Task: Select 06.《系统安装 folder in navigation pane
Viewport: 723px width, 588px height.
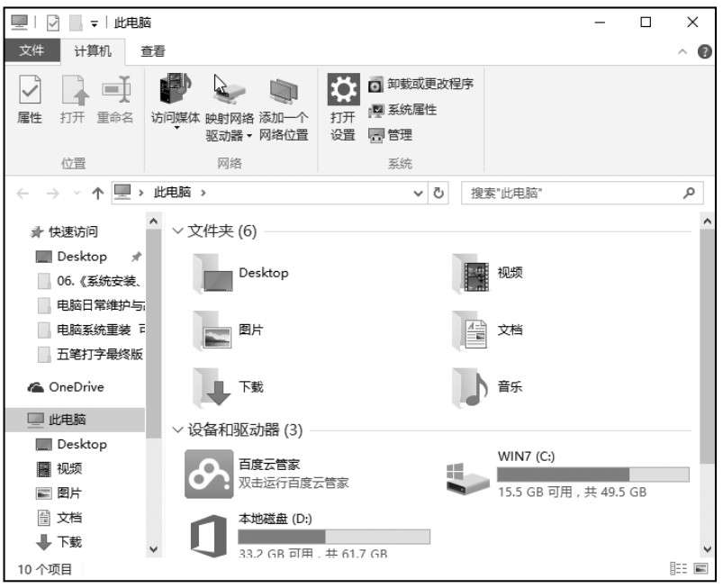Action: click(90, 281)
